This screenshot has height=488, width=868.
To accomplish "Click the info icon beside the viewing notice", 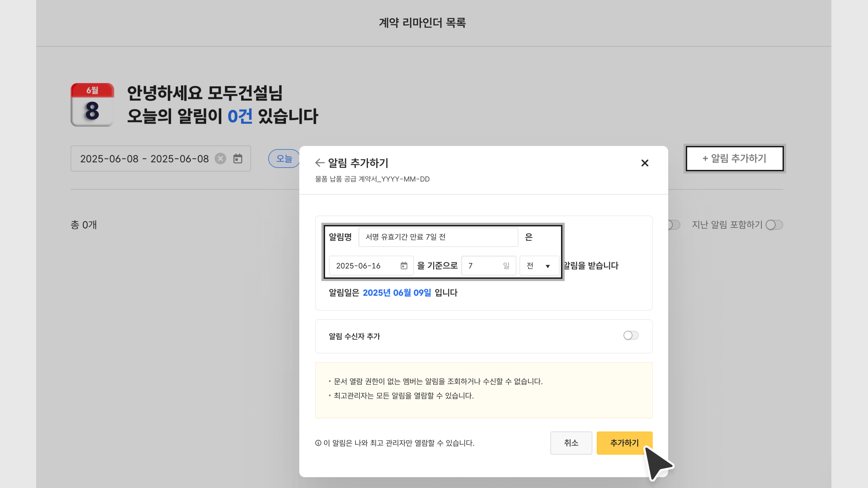I will tap(318, 443).
